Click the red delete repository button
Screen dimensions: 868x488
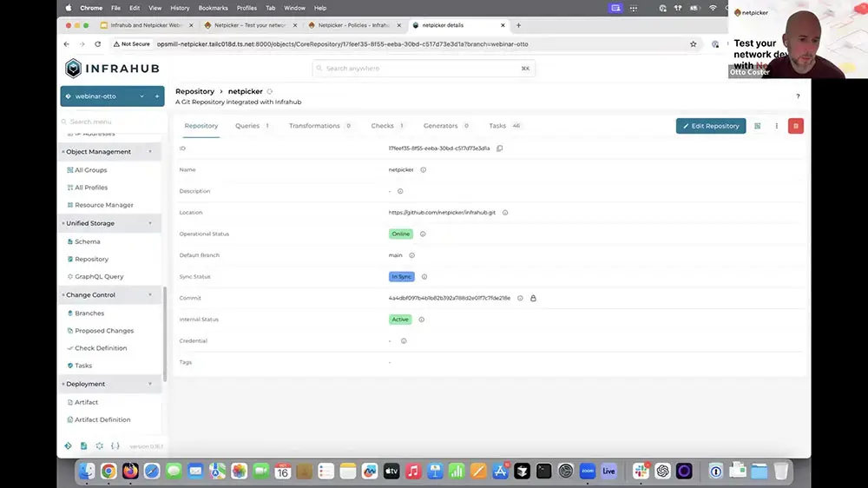tap(795, 126)
